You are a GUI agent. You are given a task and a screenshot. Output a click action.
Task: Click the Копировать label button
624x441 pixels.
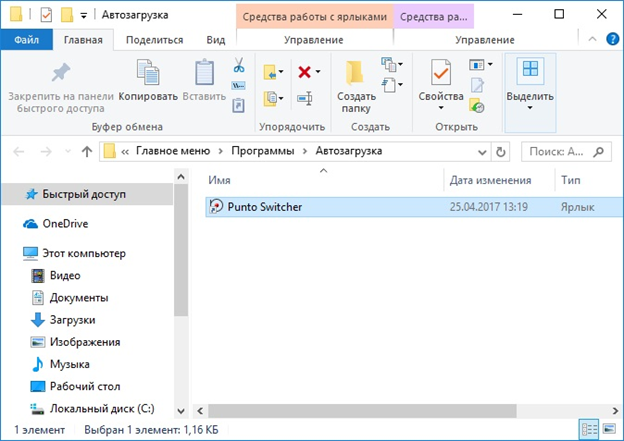pos(148,96)
